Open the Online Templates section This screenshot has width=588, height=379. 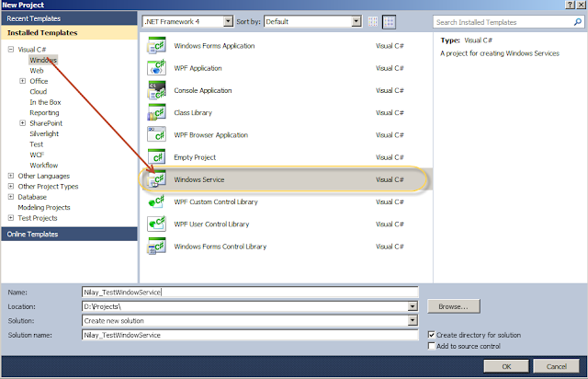70,234
